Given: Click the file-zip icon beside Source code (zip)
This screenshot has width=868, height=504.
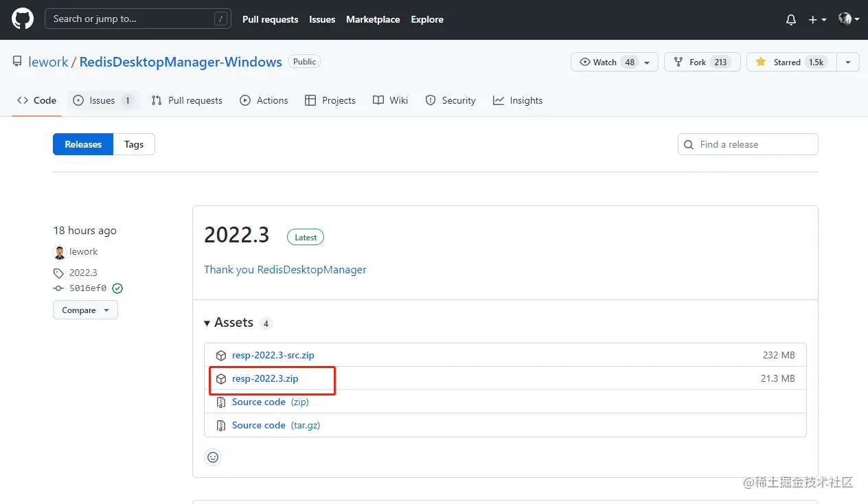Looking at the screenshot, I should [221, 402].
